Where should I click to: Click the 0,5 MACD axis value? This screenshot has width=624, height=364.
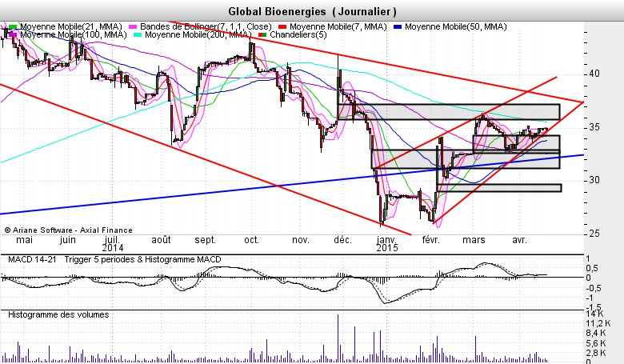pyautogui.click(x=594, y=268)
